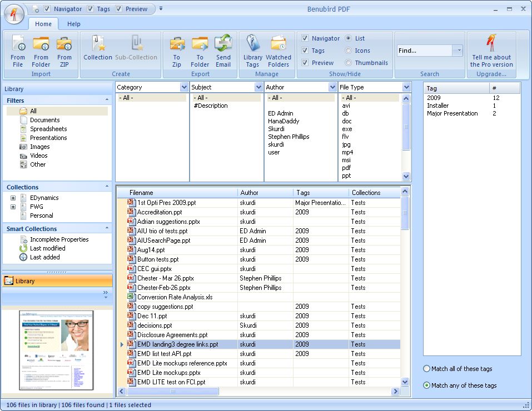Click the document preview thumbnail
Viewport: 532px width, 411px height.
(x=56, y=350)
